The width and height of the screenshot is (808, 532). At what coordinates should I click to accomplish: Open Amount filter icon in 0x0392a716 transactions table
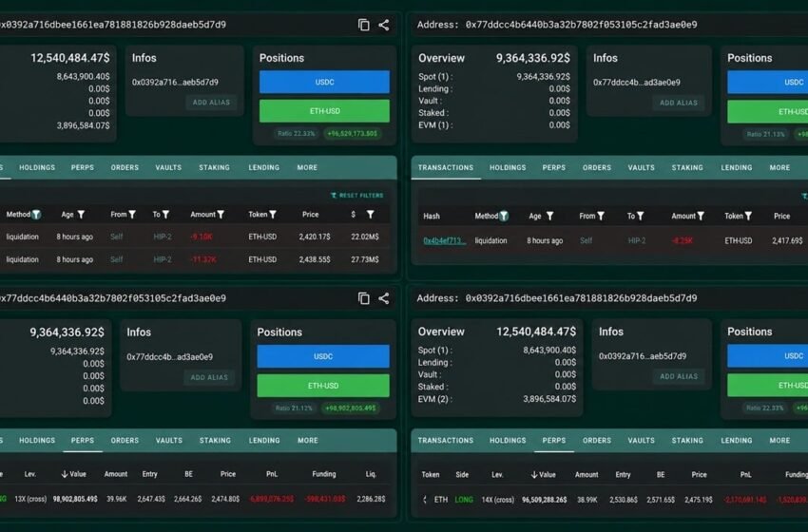point(221,215)
